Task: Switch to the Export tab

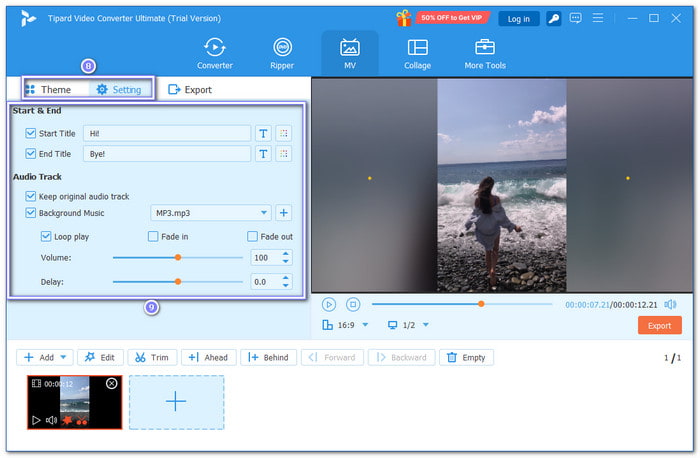Action: pyautogui.click(x=190, y=90)
